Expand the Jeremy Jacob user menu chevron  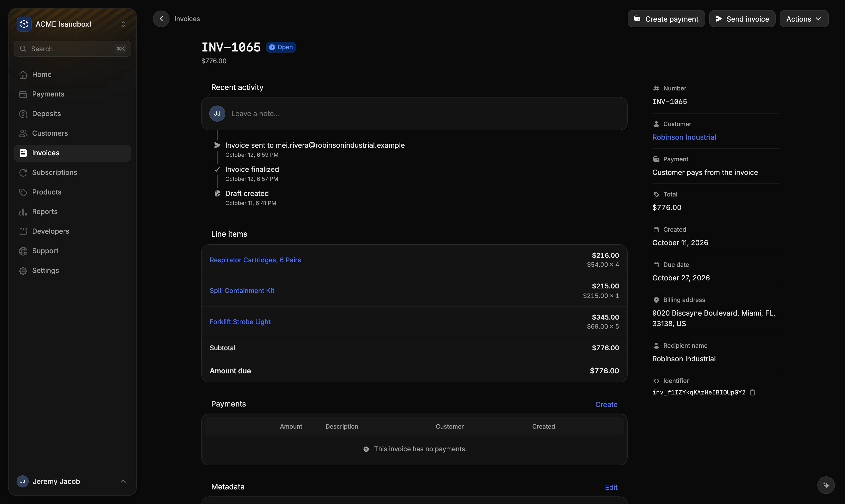[x=123, y=481]
